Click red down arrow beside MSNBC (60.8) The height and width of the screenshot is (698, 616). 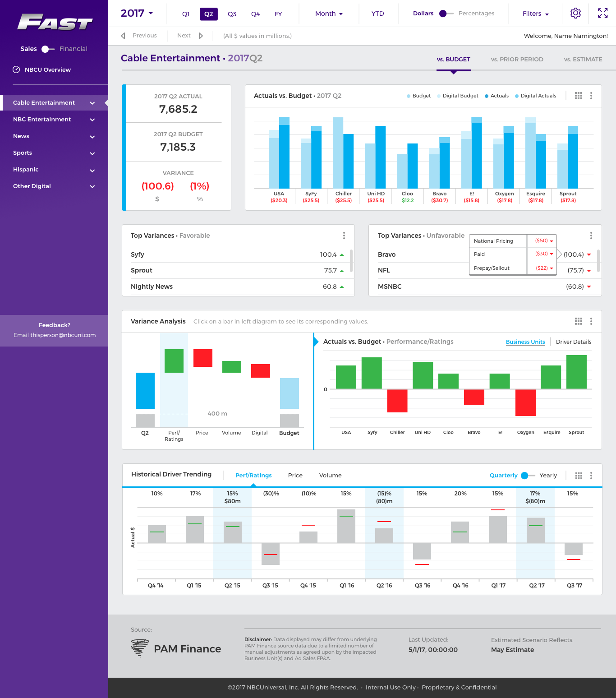589,287
